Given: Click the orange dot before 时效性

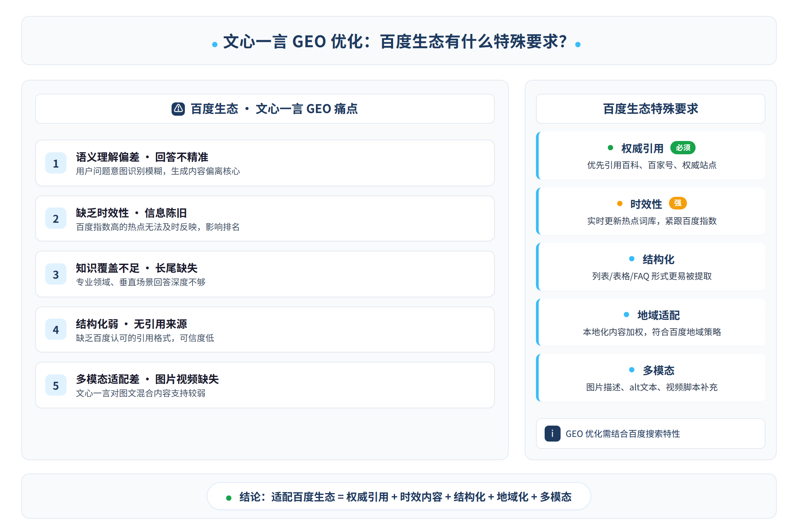Looking at the screenshot, I should pos(619,203).
